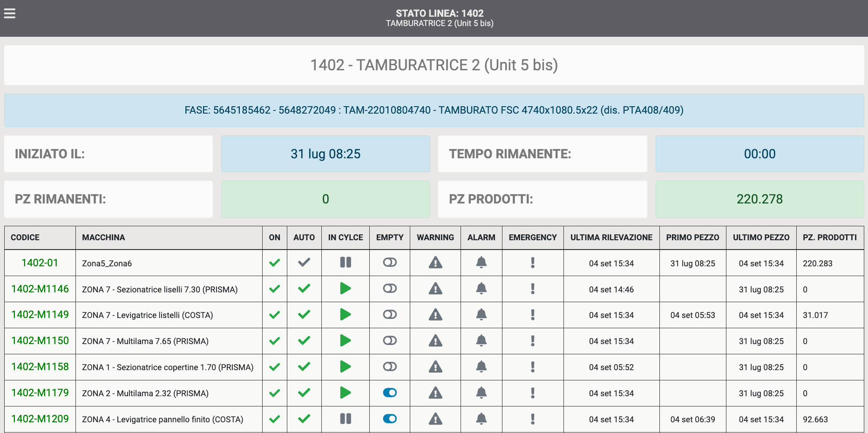
Task: Click warning triangle for 1402-M1149 row
Action: pos(435,315)
